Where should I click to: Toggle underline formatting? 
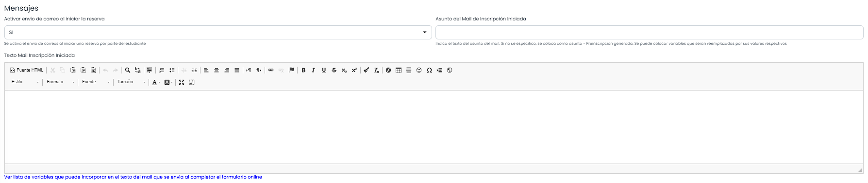(324, 70)
